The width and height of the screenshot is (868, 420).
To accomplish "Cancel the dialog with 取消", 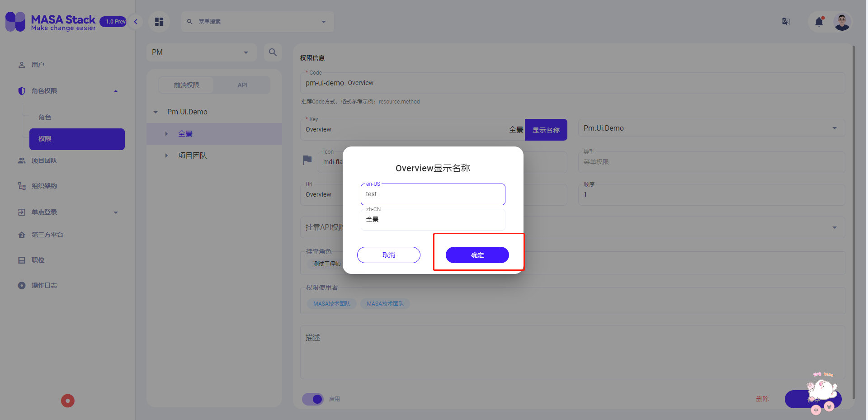I will pos(388,255).
